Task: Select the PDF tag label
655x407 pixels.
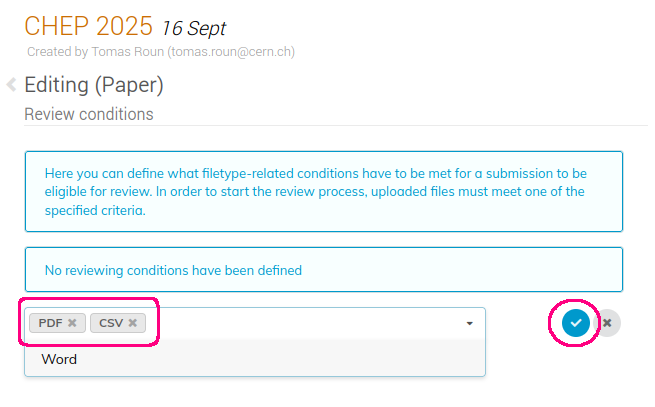Action: point(51,323)
